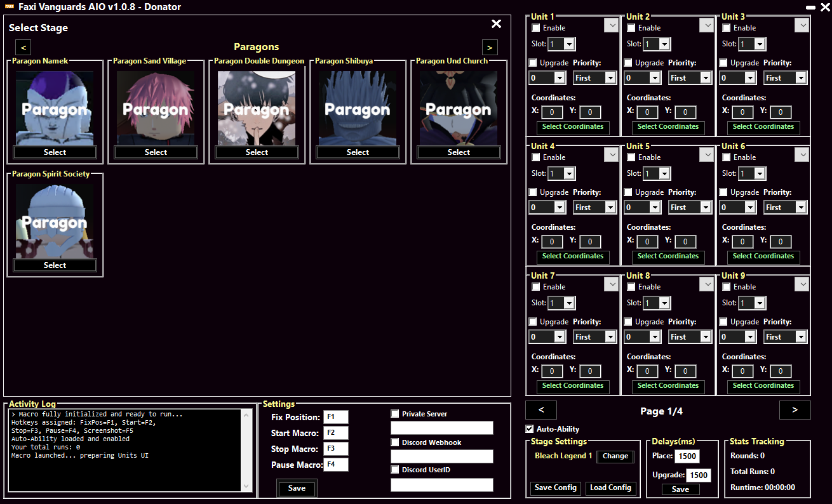The width and height of the screenshot is (832, 504).
Task: Click the Stop Macro hotkey field
Action: click(x=336, y=449)
